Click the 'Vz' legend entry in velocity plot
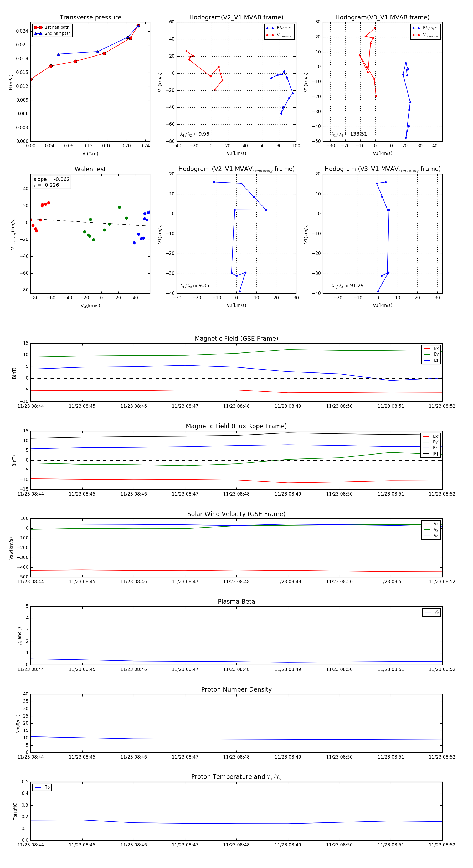This screenshot has width=473, height=868. [431, 536]
